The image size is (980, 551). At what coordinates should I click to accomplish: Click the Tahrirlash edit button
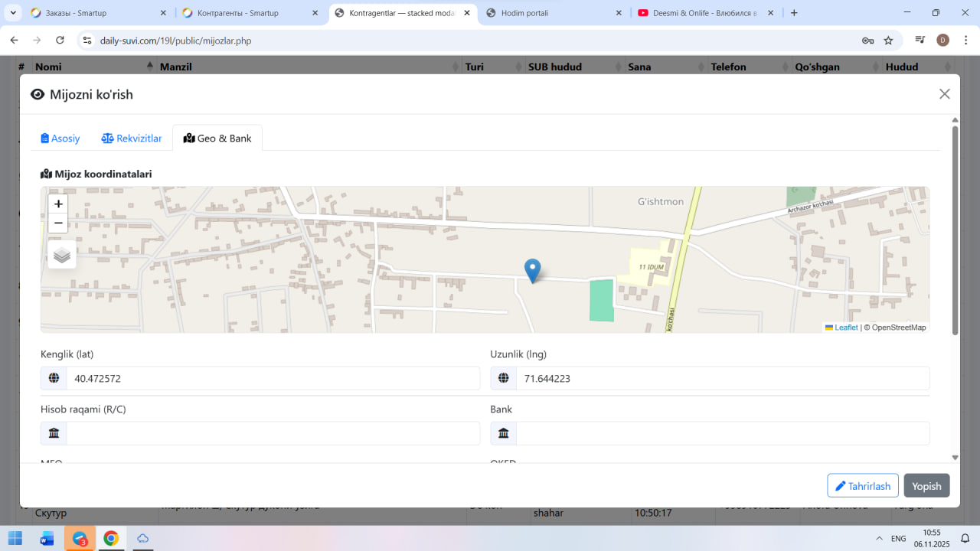862,486
